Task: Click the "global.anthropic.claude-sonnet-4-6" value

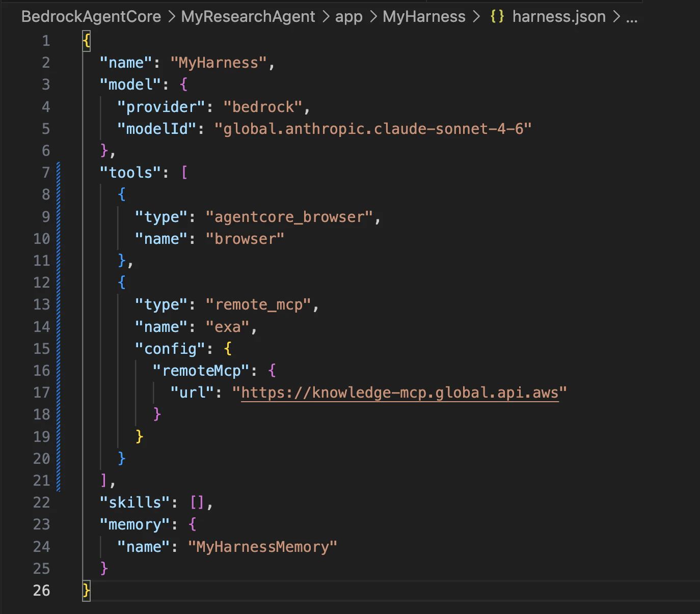Action: [x=373, y=129]
